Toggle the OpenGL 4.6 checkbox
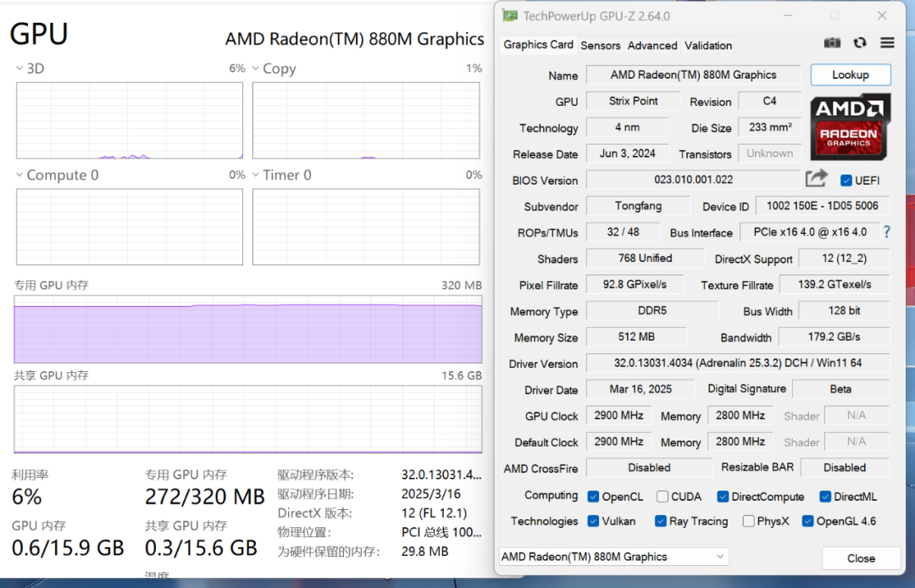915x588 pixels. click(x=807, y=521)
